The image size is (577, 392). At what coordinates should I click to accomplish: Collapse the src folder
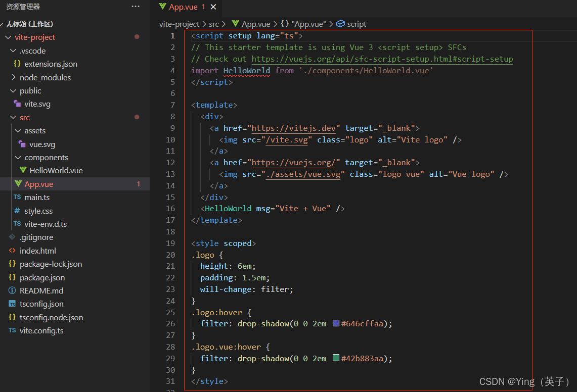pos(13,118)
